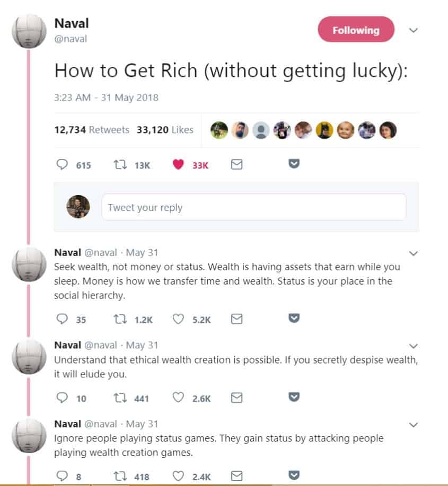448x486 pixels.
Task: Save the 'status games' tweet to Pocket
Action: [294, 475]
